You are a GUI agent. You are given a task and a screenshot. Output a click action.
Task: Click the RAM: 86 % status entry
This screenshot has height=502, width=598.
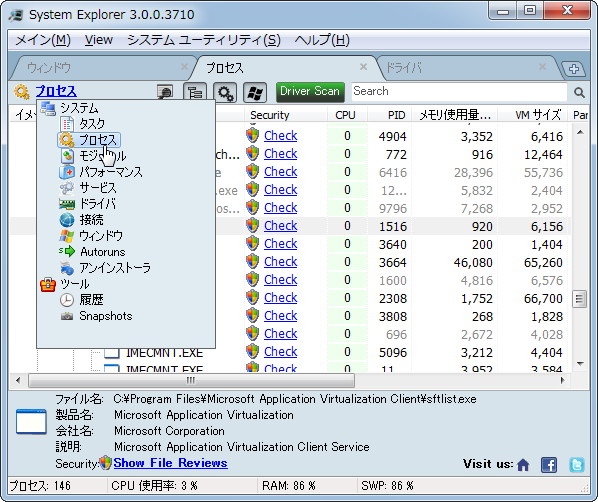289,486
